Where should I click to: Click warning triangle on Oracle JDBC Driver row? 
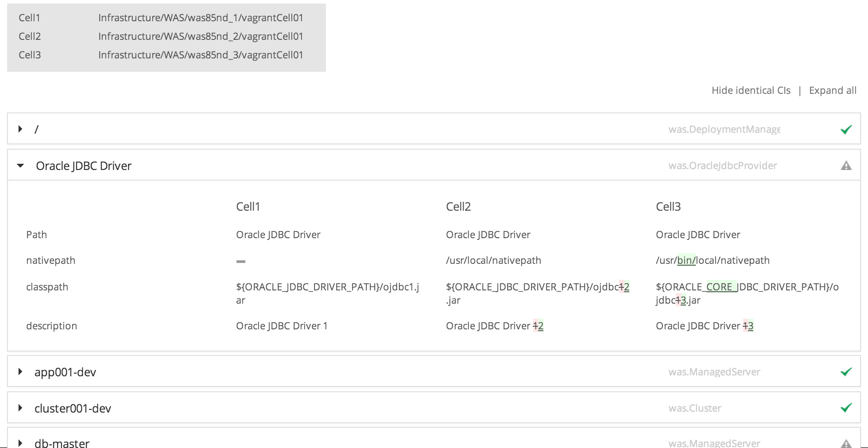click(846, 166)
